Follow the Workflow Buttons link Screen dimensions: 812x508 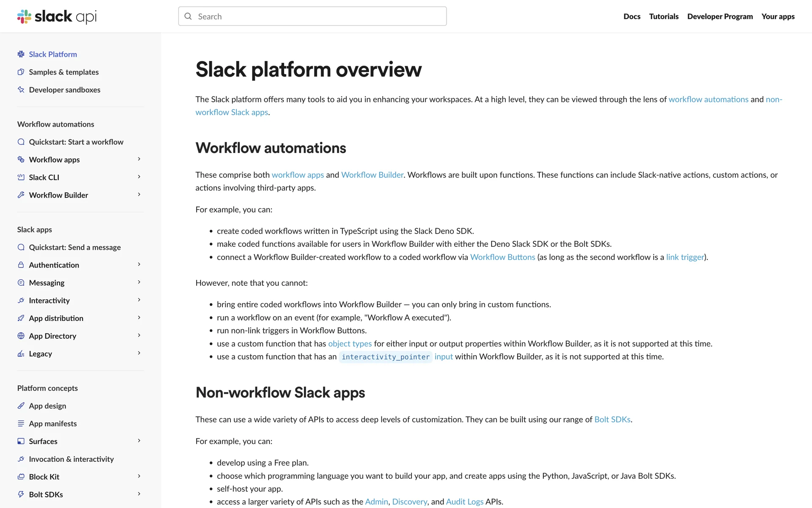tap(502, 257)
